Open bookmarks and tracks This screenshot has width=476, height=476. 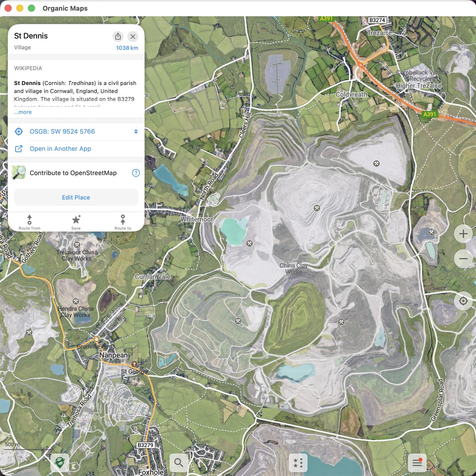click(298, 463)
